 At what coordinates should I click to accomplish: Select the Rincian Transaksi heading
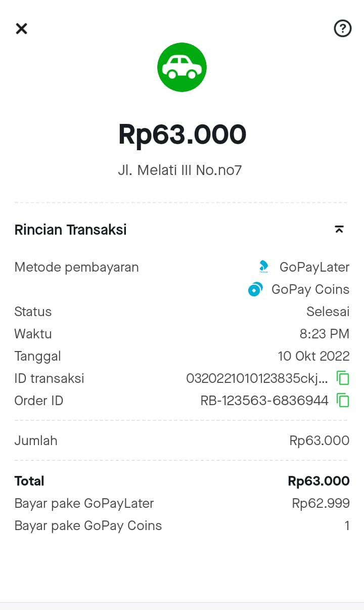click(x=71, y=230)
